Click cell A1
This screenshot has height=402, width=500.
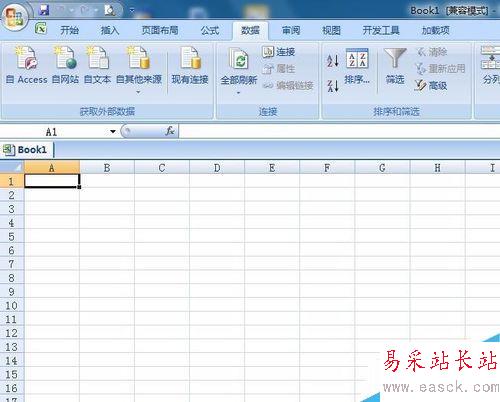tap(52, 181)
